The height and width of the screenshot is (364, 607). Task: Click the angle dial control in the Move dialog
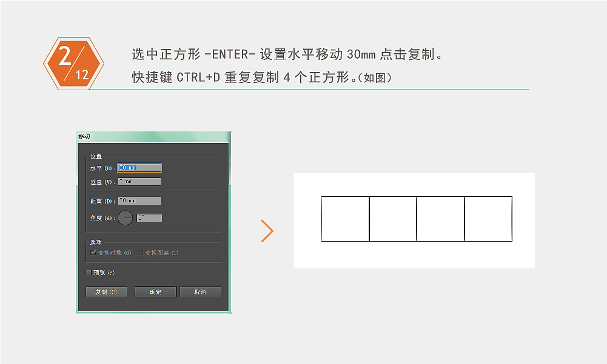(x=126, y=217)
